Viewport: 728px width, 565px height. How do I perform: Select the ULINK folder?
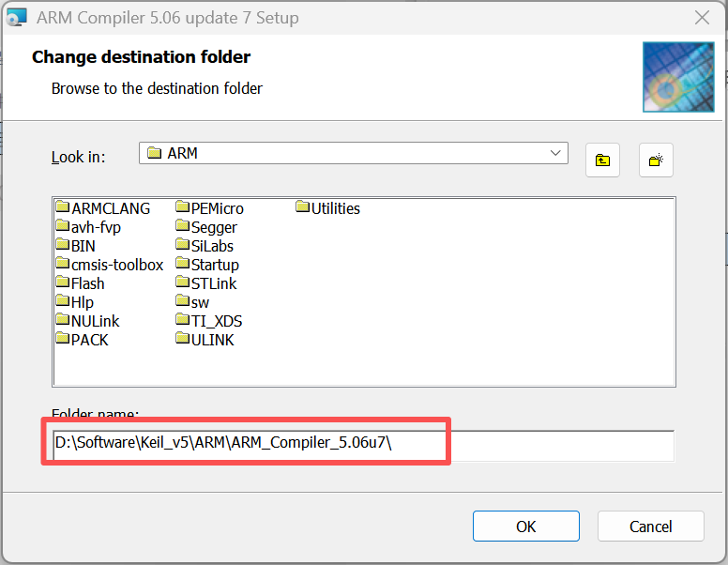pos(205,340)
